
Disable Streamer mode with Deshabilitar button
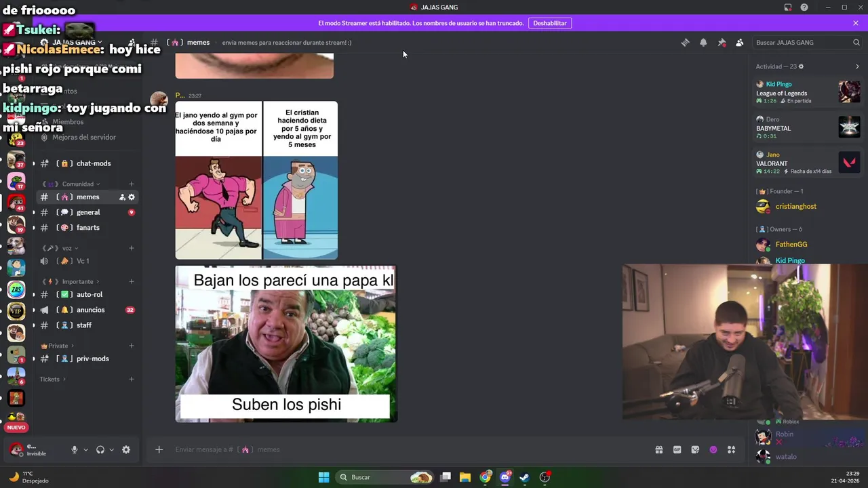[x=550, y=23]
